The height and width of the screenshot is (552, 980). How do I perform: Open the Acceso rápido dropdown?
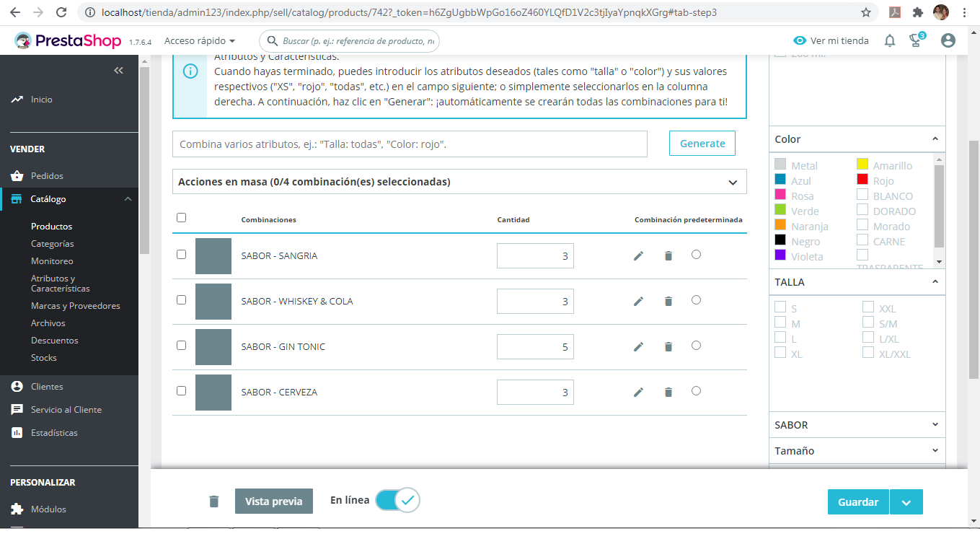(x=200, y=41)
